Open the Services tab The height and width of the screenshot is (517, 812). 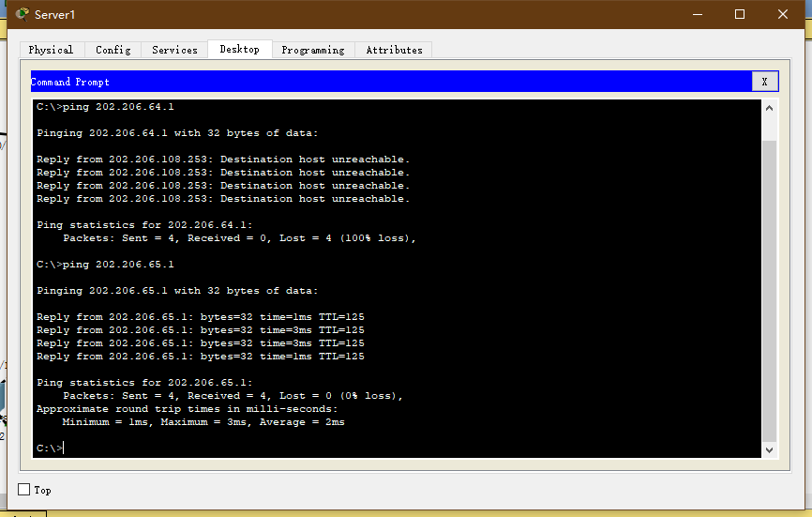coord(174,50)
